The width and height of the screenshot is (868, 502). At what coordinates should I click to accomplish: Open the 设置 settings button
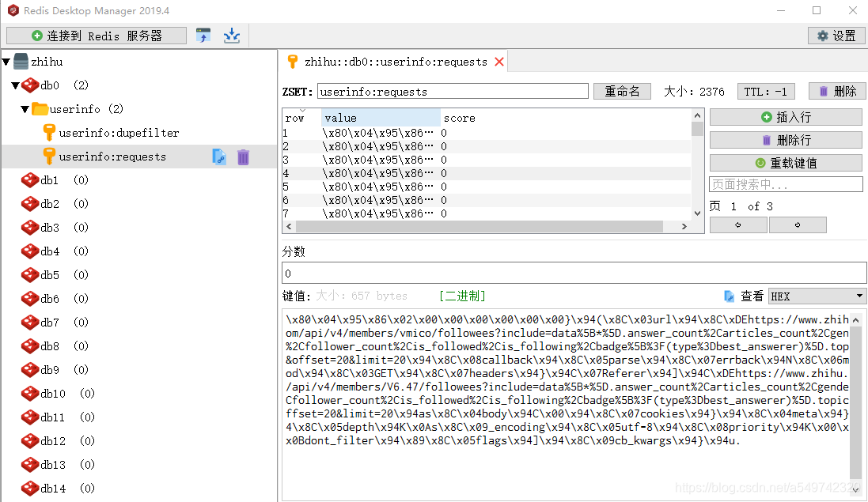coord(836,36)
